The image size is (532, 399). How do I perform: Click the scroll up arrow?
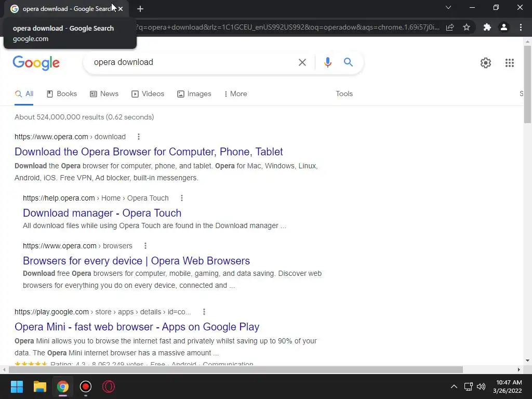[x=527, y=42]
